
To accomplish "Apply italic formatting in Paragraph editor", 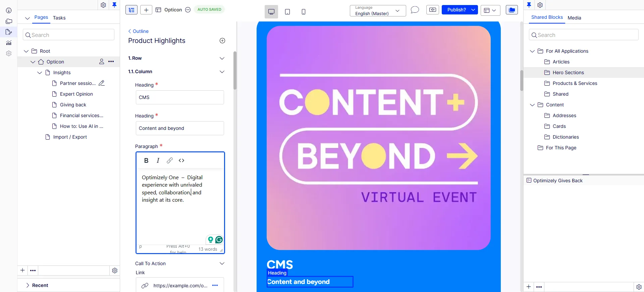I will (x=158, y=160).
